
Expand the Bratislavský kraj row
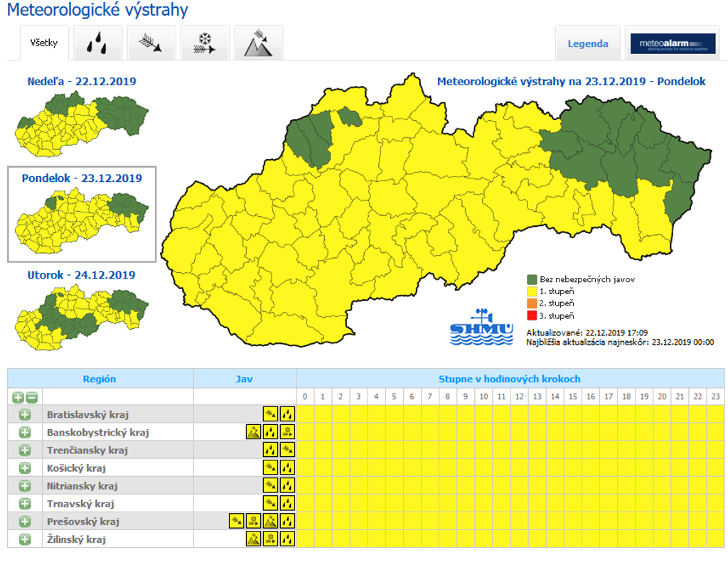click(x=25, y=414)
